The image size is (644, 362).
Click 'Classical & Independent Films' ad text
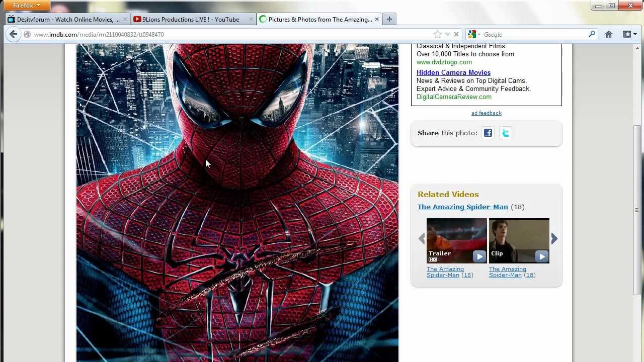(x=461, y=46)
